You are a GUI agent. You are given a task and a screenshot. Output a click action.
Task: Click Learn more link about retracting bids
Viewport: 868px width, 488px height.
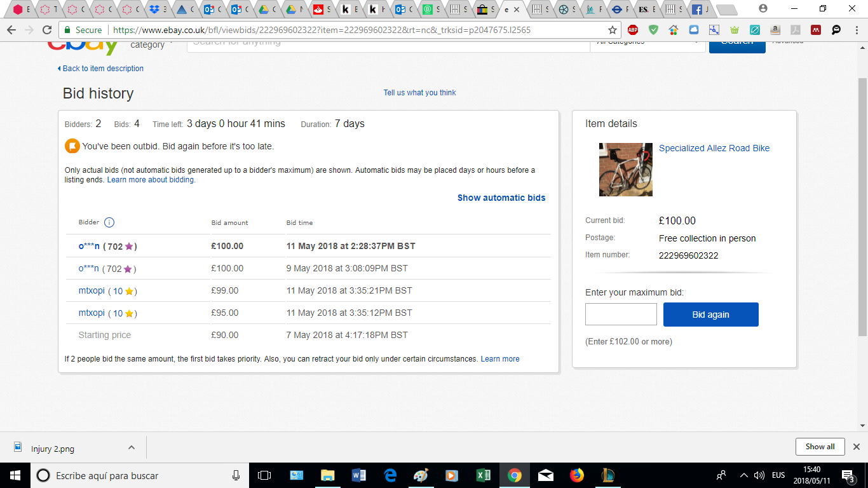[x=500, y=359]
